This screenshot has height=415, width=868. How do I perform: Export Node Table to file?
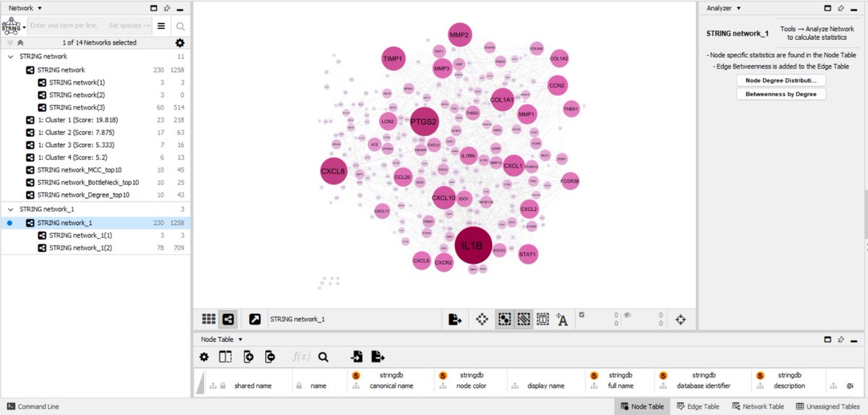click(378, 356)
